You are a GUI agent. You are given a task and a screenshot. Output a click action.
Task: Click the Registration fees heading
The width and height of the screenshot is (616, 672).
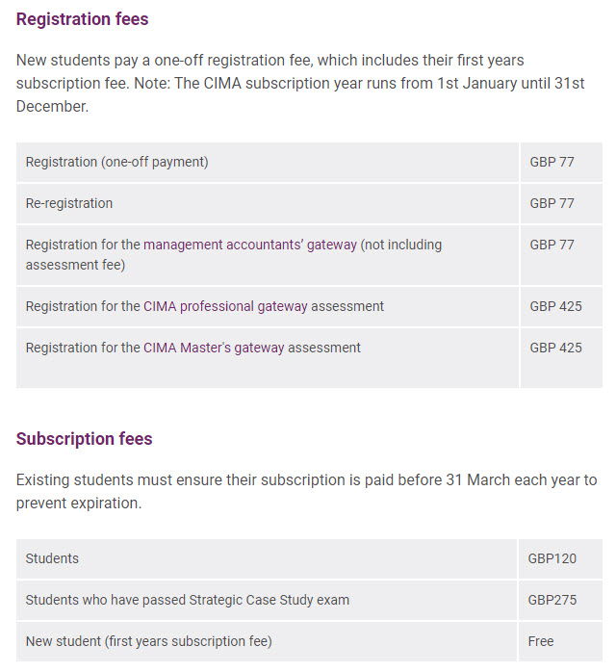point(83,19)
